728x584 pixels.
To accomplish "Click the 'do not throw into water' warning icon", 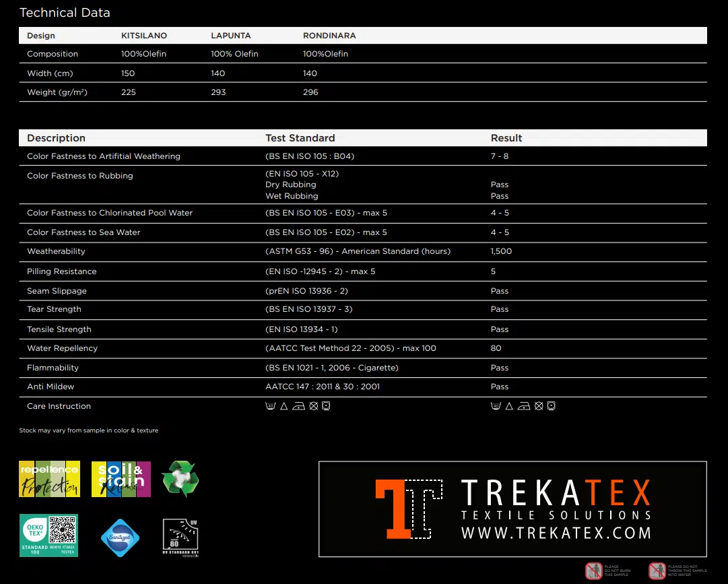I will 657,571.
